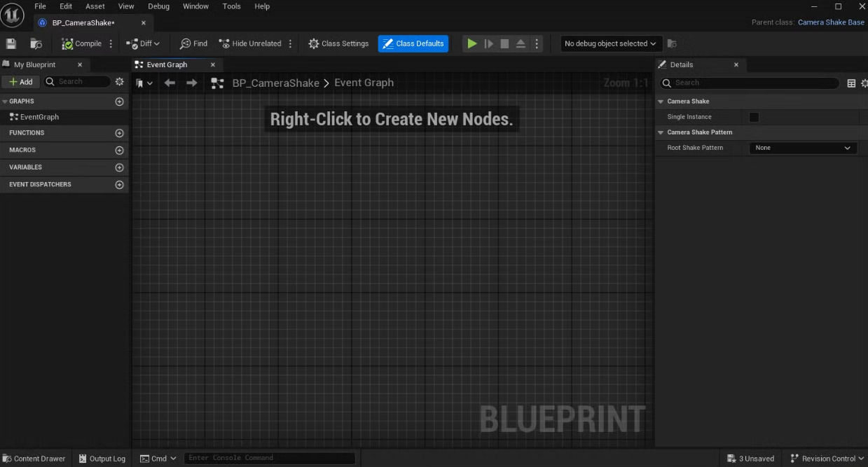Navigate back in graph history
This screenshot has width=868, height=467.
click(170, 83)
